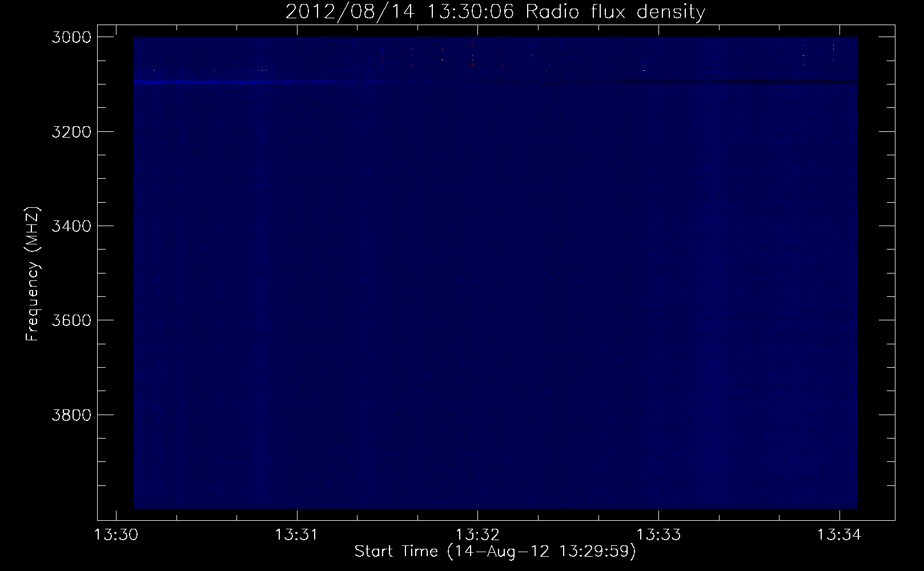The width and height of the screenshot is (924, 571).
Task: Click the 'Start Time (14-Aug-12 13:29:59)' label
Action: click(495, 552)
